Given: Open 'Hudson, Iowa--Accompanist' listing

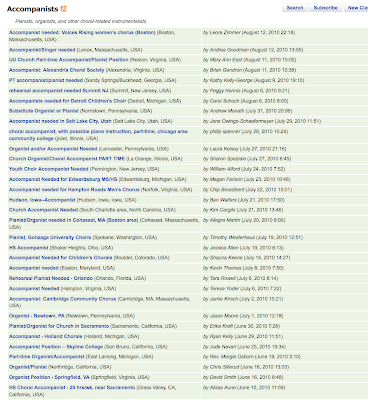Looking at the screenshot, I should pyautogui.click(x=42, y=200).
